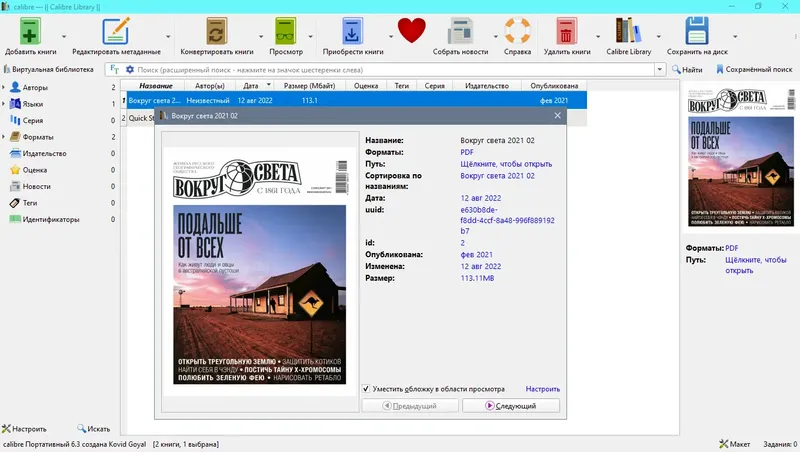Click Get books (Приобрести книги) icon
The height and width of the screenshot is (452, 800).
point(352,31)
